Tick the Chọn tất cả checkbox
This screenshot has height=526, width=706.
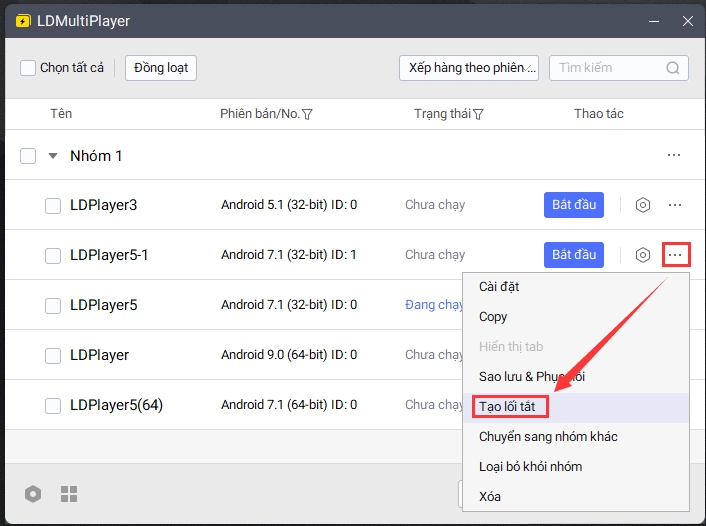coord(28,68)
